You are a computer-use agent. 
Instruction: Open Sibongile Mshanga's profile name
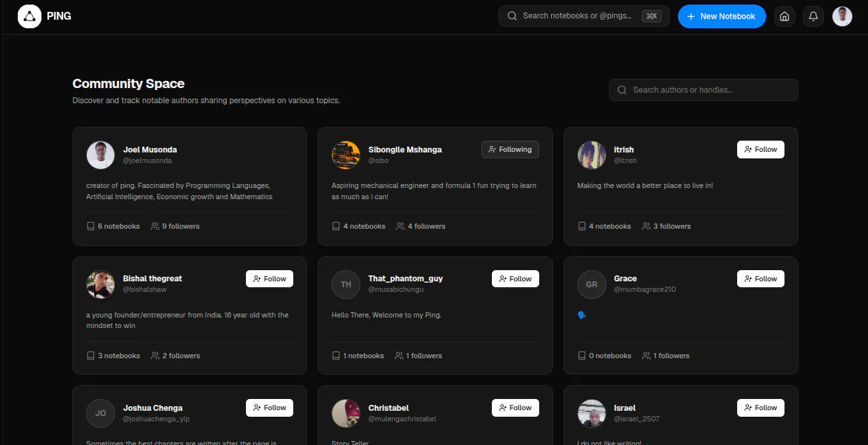pyautogui.click(x=405, y=149)
